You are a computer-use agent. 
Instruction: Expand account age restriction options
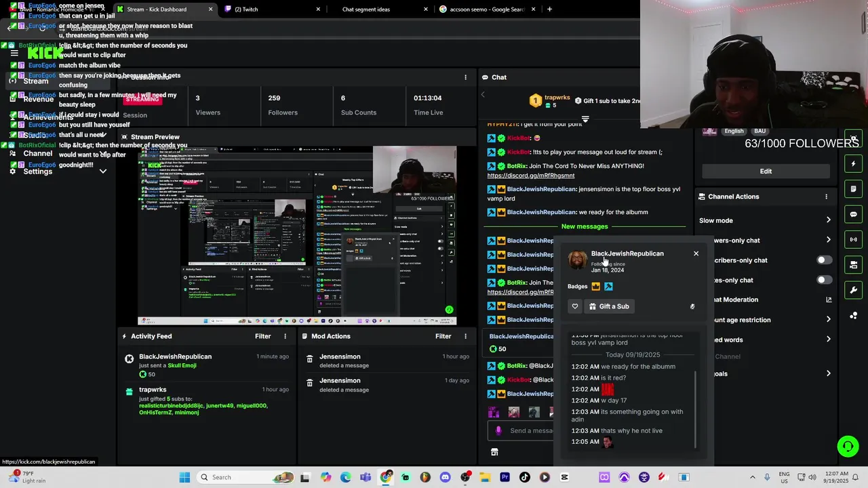point(828,320)
